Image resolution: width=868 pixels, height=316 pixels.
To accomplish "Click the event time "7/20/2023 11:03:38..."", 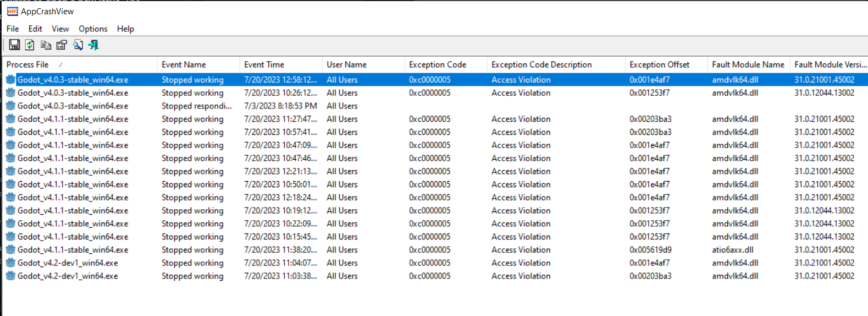I will click(x=280, y=276).
